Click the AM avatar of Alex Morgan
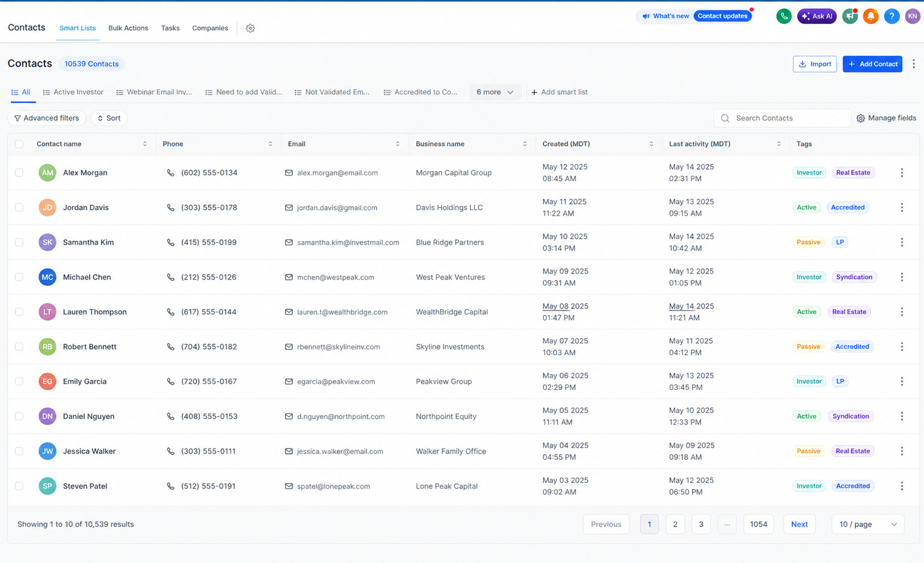This screenshot has height=563, width=924. tap(48, 173)
